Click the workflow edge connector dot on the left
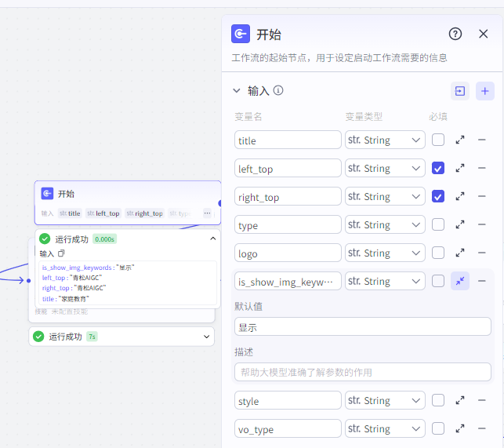 [x=28, y=281]
